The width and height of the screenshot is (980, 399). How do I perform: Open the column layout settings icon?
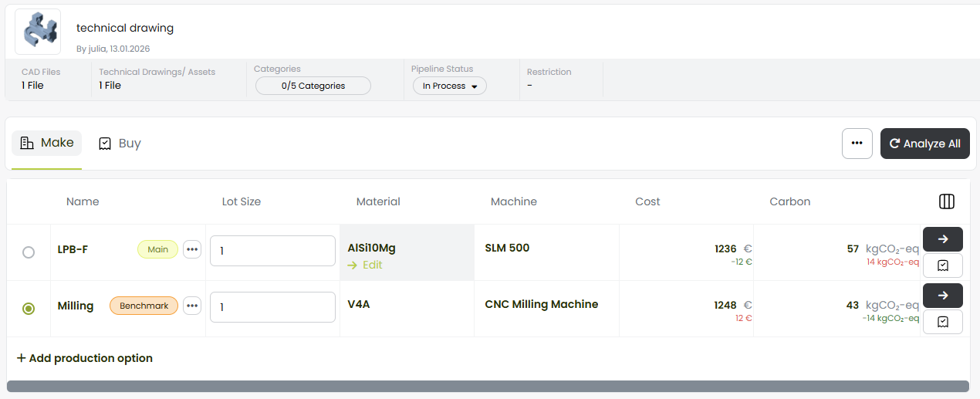click(x=947, y=201)
